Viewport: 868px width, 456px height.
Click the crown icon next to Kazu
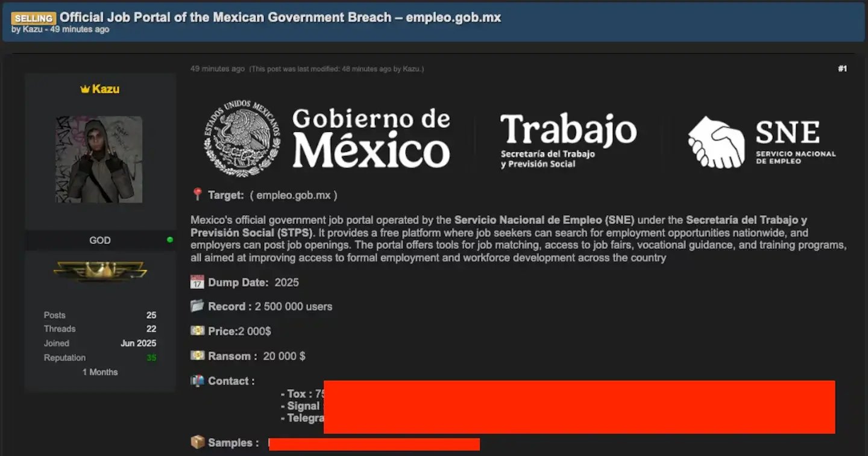pyautogui.click(x=85, y=89)
